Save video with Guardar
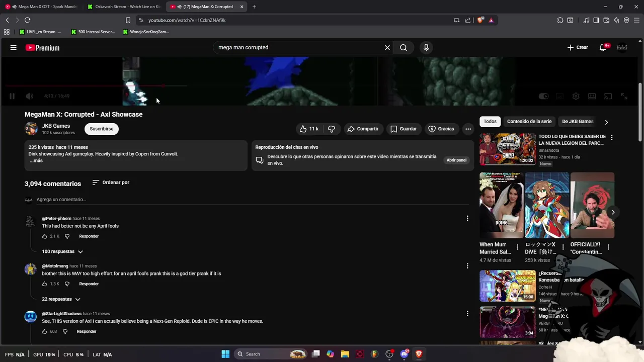The height and width of the screenshot is (362, 644). (x=404, y=129)
